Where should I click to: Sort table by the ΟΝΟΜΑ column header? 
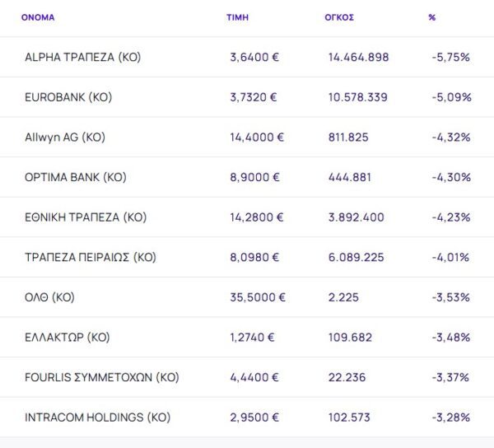pos(38,17)
